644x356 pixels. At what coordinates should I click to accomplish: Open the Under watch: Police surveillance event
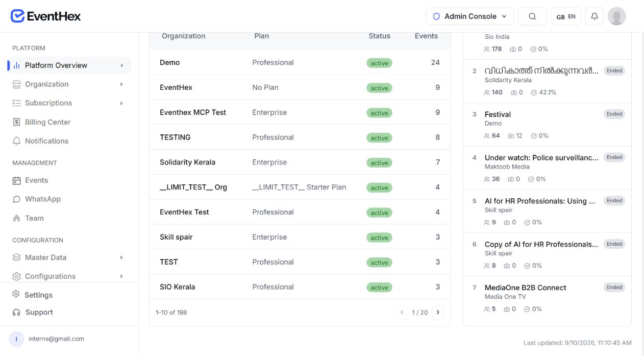click(x=547, y=168)
